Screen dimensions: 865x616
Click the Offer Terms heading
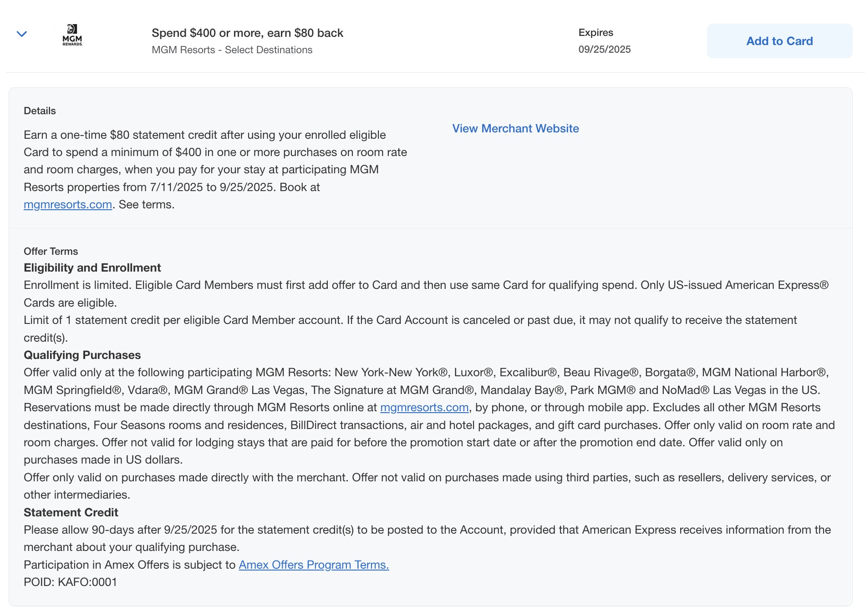[x=51, y=252]
